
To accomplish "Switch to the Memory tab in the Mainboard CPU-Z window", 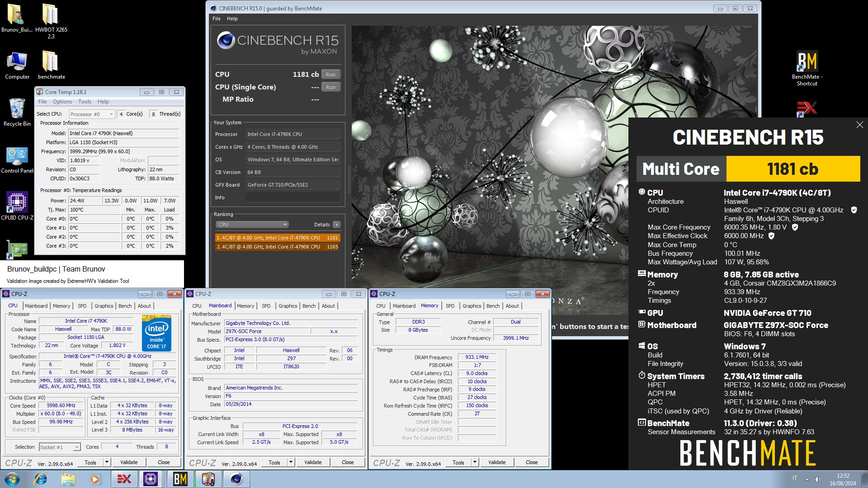I will click(x=245, y=306).
